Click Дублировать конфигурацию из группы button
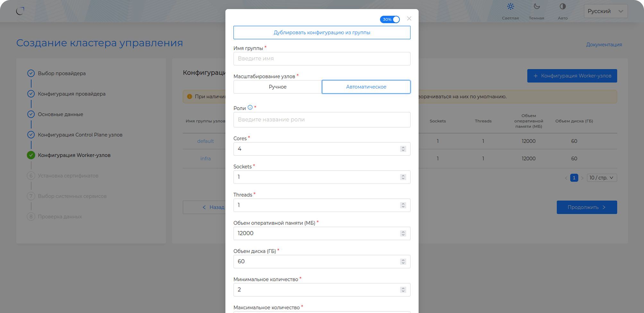 pyautogui.click(x=322, y=33)
